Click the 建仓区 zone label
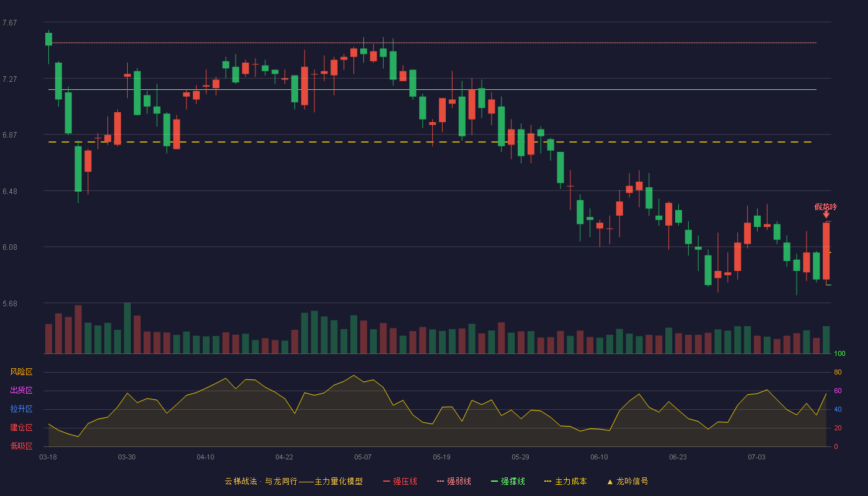Screen dimensions: 868x496 [x=21, y=428]
